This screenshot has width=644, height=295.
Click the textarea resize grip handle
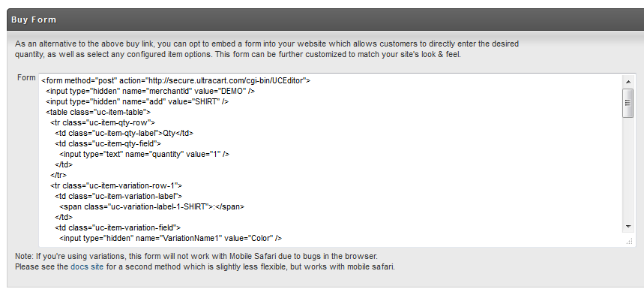tap(629, 242)
